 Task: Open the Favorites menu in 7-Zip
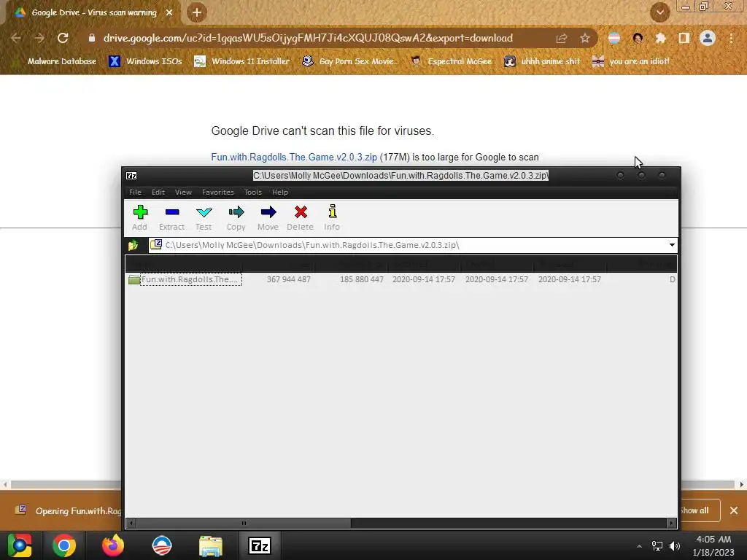[x=217, y=192]
